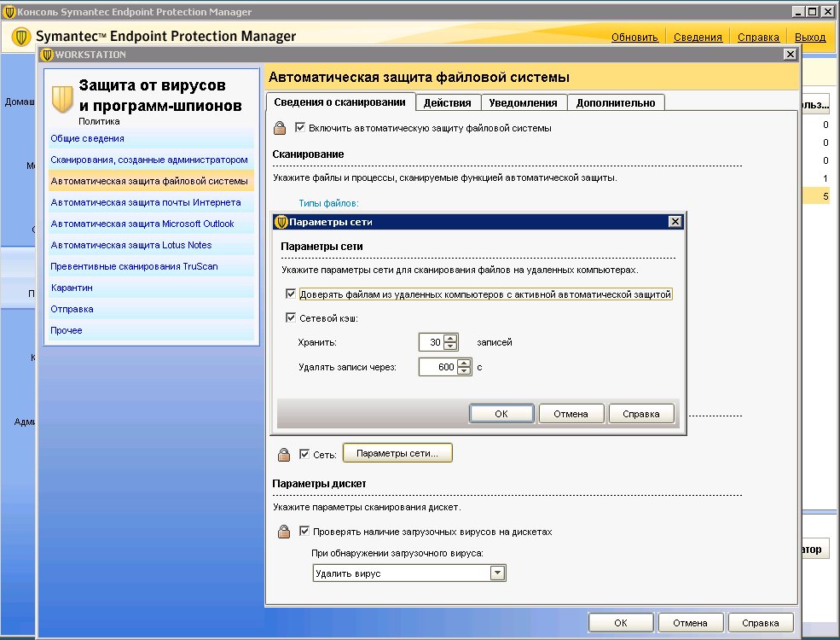Switch to the Дополнительно tab

coord(616,103)
